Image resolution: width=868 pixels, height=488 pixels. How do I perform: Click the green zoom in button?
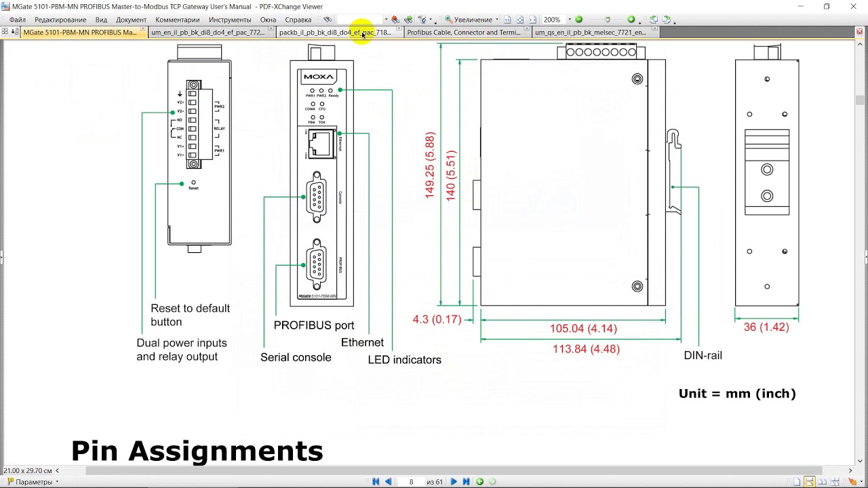pyautogui.click(x=631, y=20)
